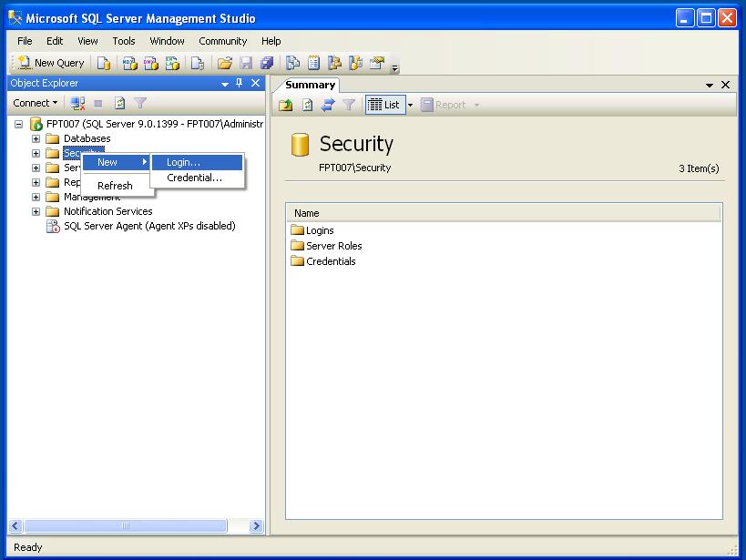Click the SQL Server Mobile Query icon

(x=197, y=63)
